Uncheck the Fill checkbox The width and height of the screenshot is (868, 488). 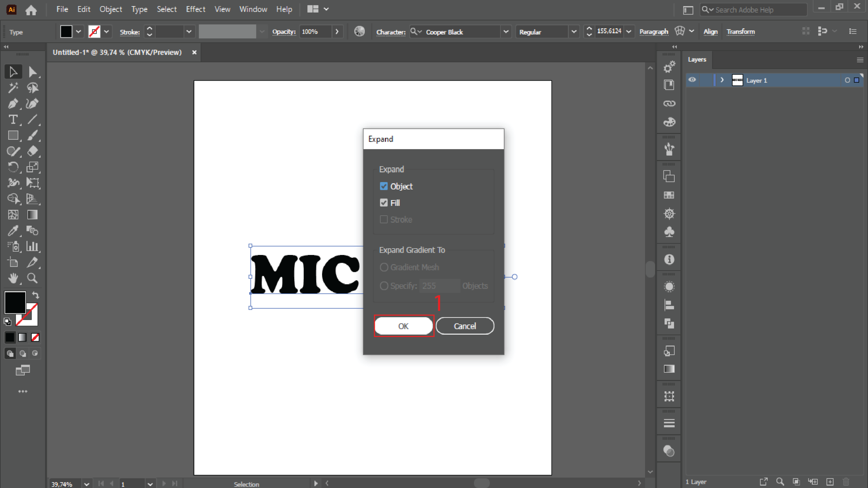pos(383,203)
